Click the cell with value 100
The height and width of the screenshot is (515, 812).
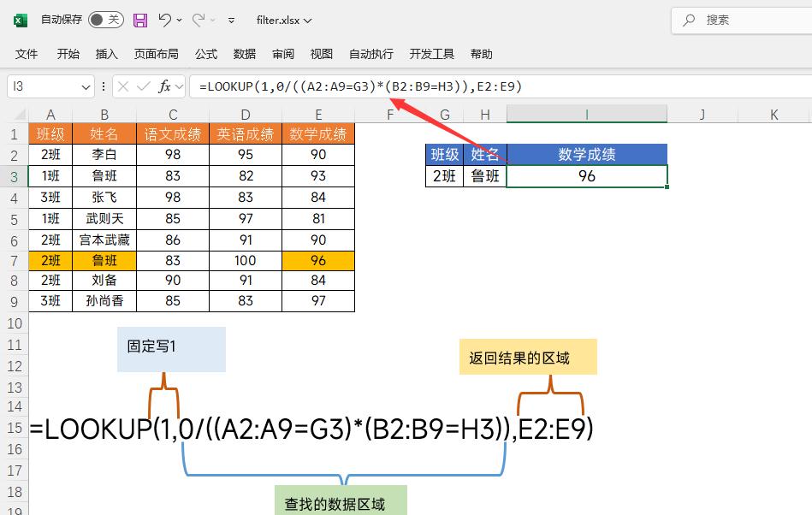click(246, 260)
